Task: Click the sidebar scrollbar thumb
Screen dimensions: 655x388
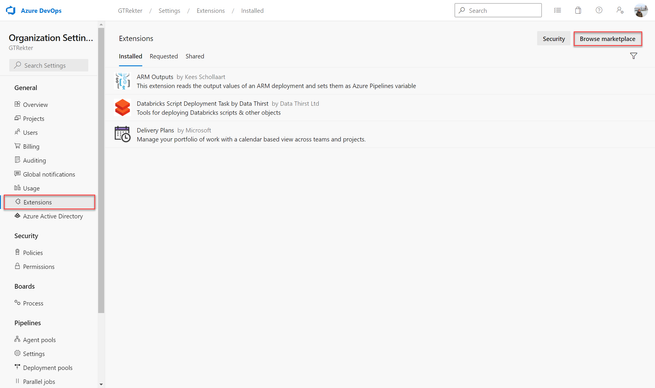Action: (x=101, y=170)
